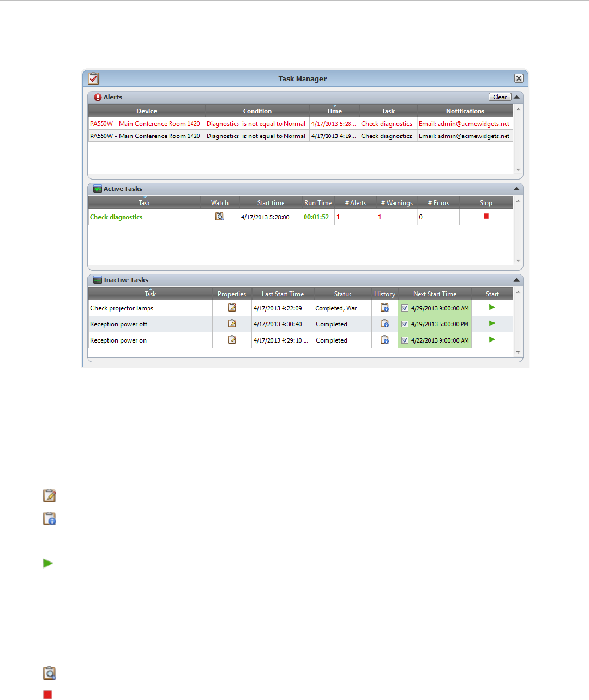
Task: Click last start time 4/17/2013 4:30:40
Action: (283, 324)
